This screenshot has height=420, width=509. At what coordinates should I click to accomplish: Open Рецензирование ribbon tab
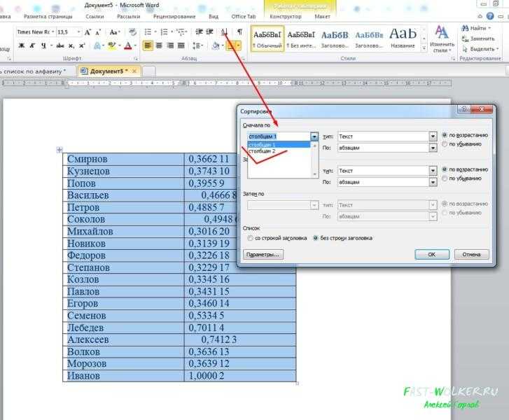pos(174,16)
